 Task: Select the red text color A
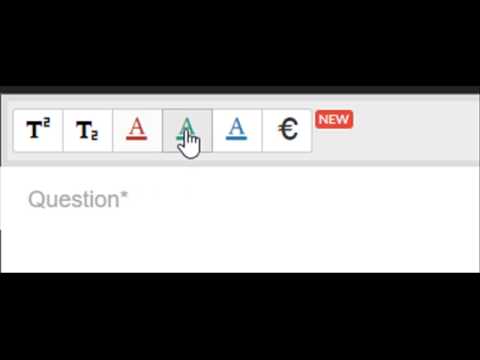137,130
